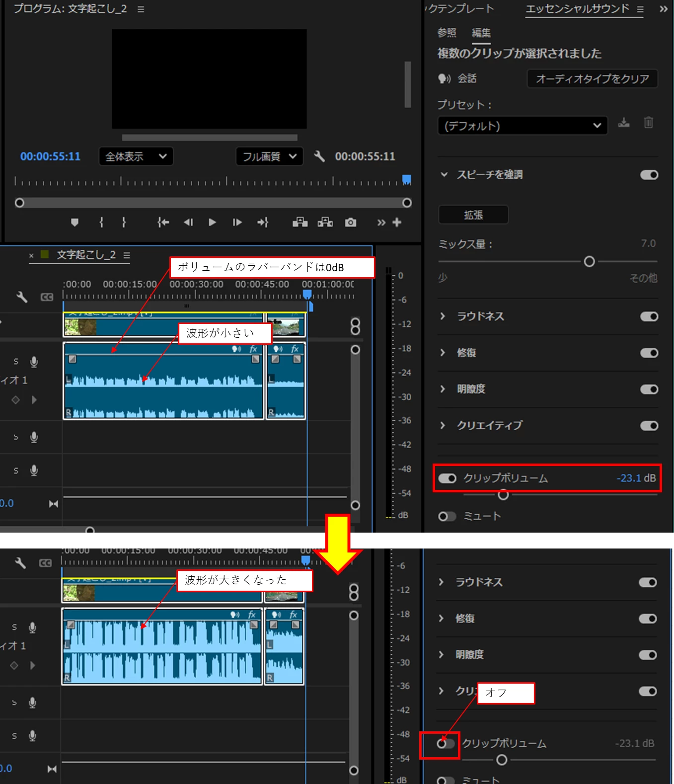This screenshot has height=784, width=674.
Task: Open 全体表示 zoom level dropdown
Action: (136, 157)
